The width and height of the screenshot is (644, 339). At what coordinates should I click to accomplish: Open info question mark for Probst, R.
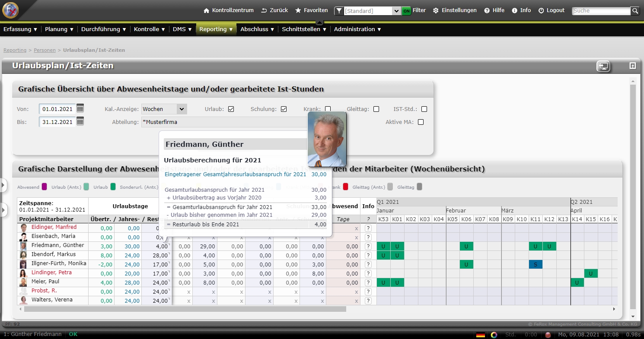[368, 291]
